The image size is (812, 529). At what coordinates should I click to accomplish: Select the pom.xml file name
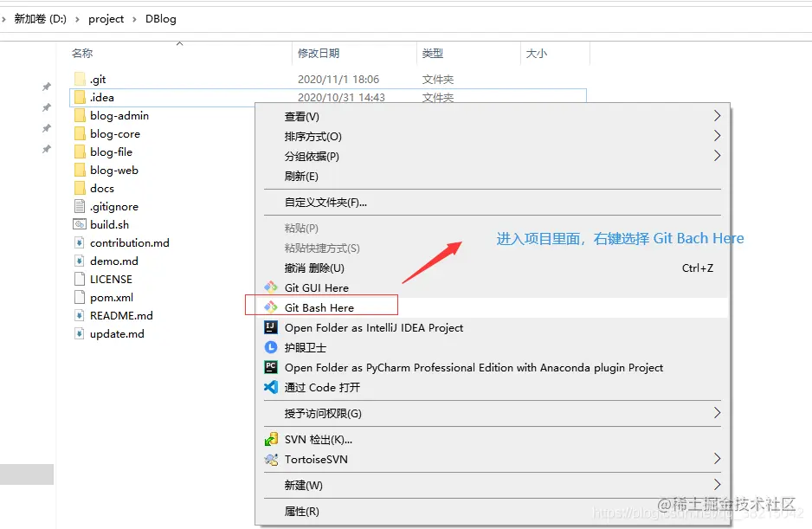112,298
